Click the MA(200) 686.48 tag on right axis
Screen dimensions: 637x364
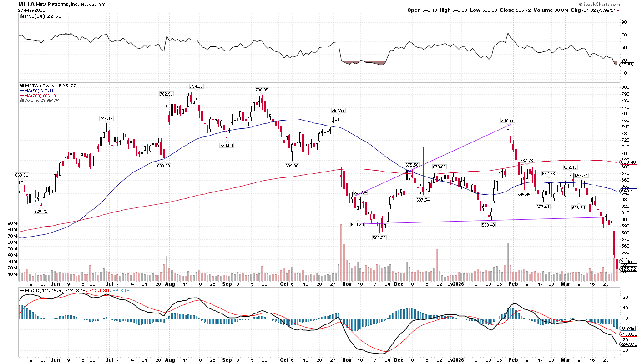(x=627, y=162)
